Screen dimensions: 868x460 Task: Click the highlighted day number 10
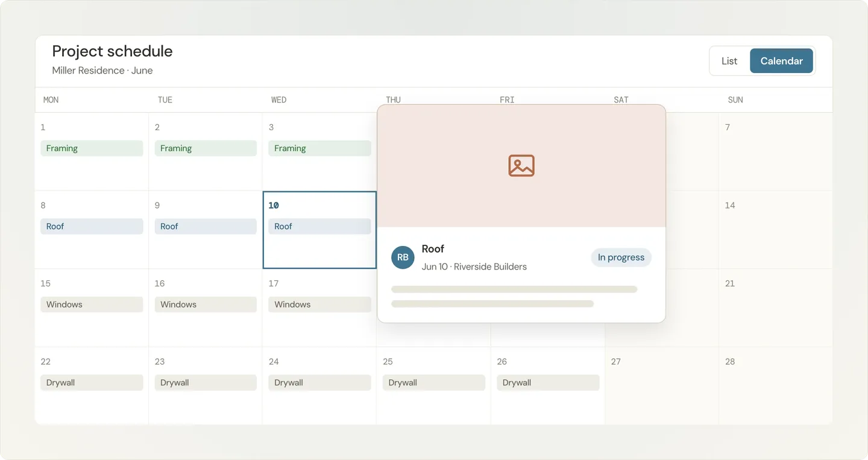coord(274,206)
